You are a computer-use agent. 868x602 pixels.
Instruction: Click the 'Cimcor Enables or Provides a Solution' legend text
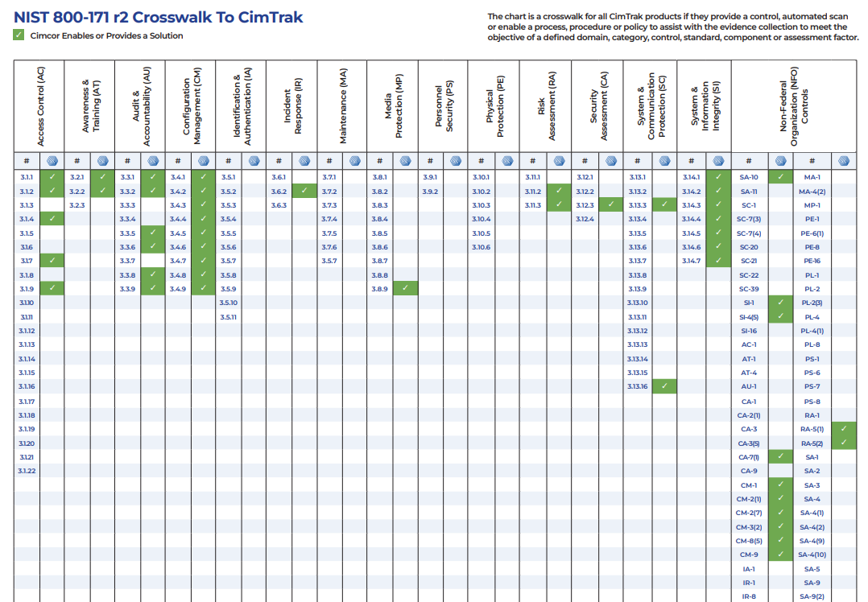[107, 35]
